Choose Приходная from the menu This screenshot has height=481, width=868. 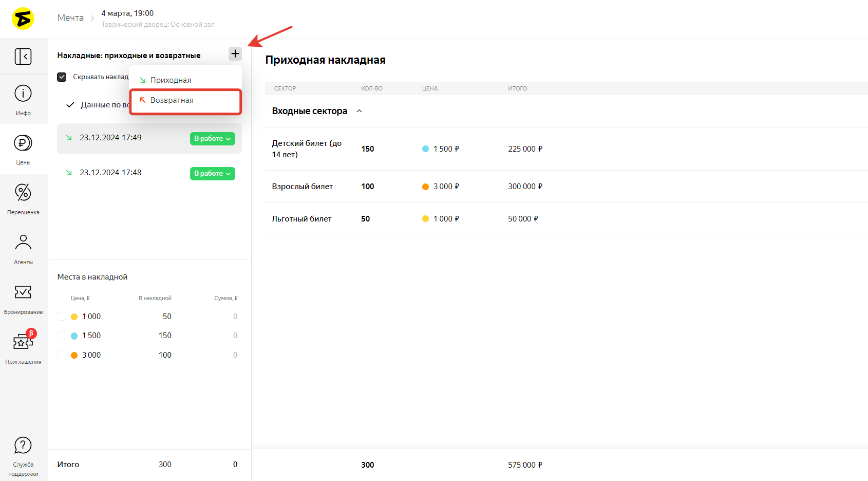(171, 80)
